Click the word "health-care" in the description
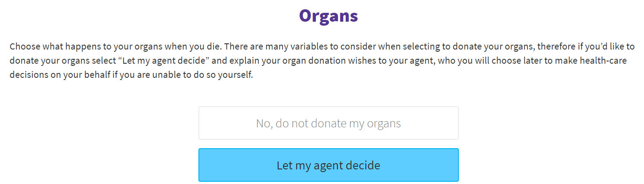Viewport: 644px width, 184px height. pyautogui.click(x=604, y=61)
